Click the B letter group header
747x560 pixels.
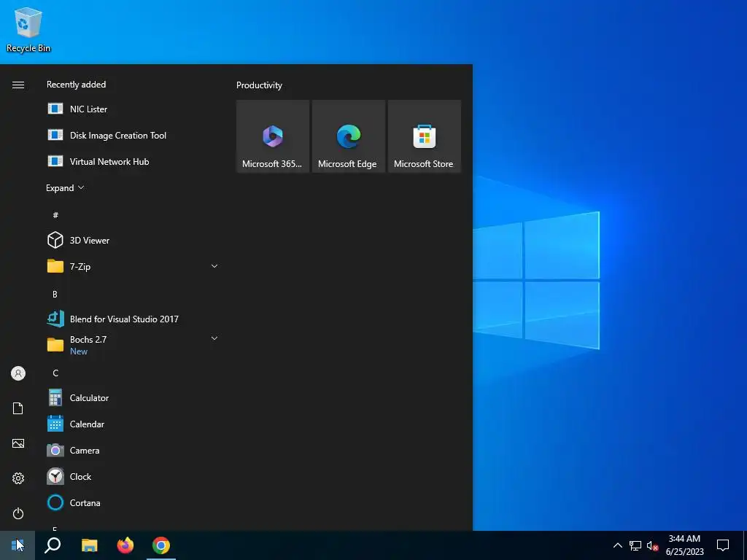tap(55, 295)
